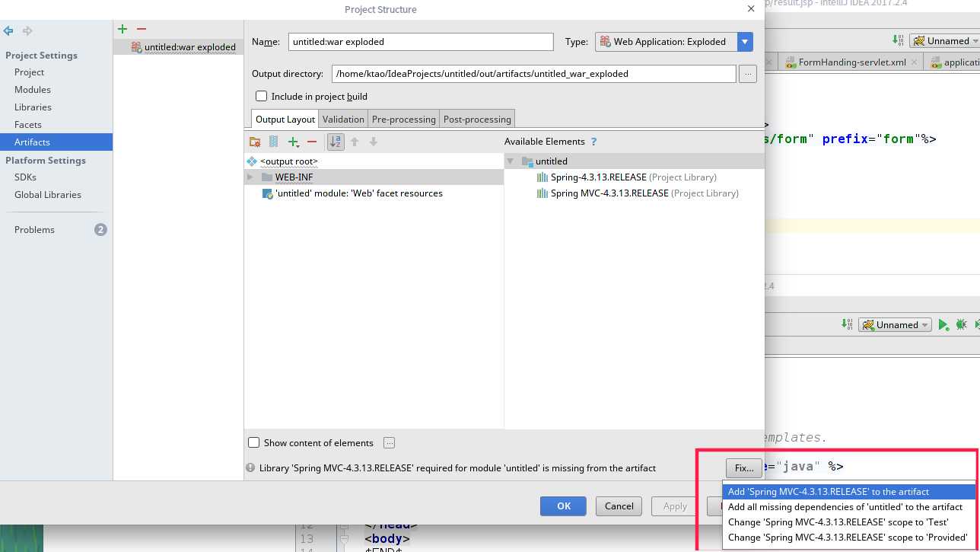The image size is (980, 552).
Task: Click the artifact Name input field
Action: [x=421, y=42]
